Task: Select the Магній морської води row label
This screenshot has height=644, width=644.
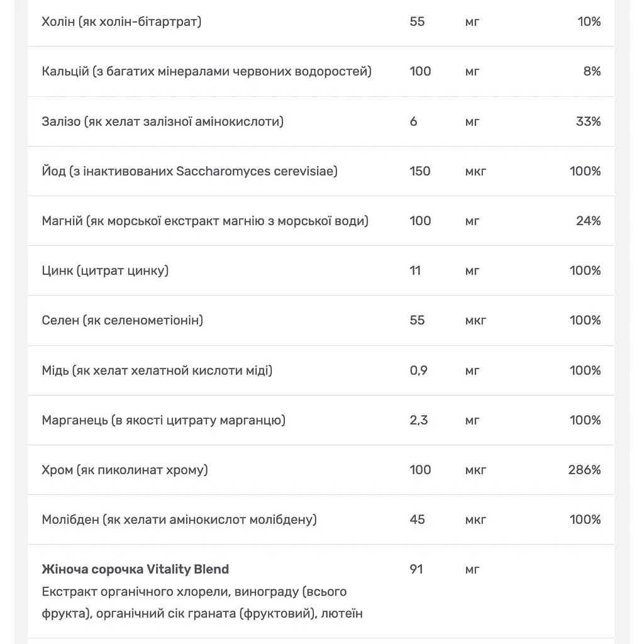Action: point(205,221)
